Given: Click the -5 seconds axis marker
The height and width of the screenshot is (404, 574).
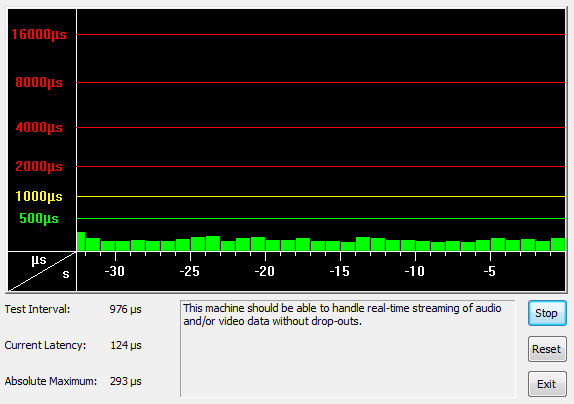Looking at the screenshot, I should (x=489, y=271).
